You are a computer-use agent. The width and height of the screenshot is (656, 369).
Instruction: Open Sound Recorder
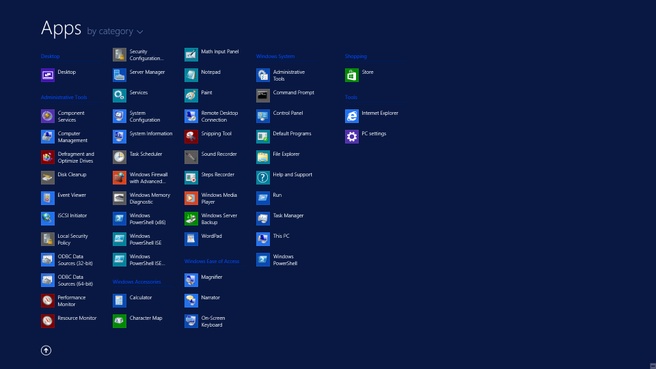tap(211, 157)
